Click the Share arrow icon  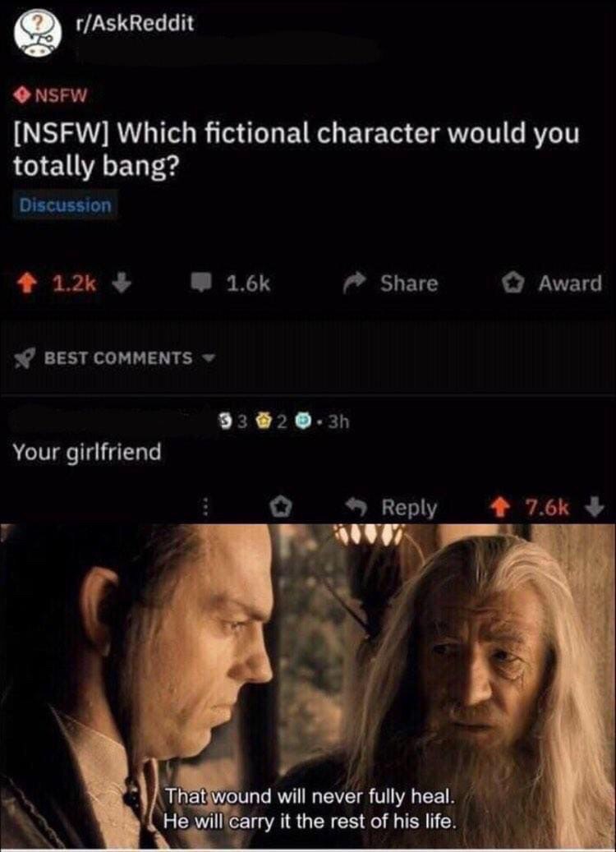click(355, 283)
